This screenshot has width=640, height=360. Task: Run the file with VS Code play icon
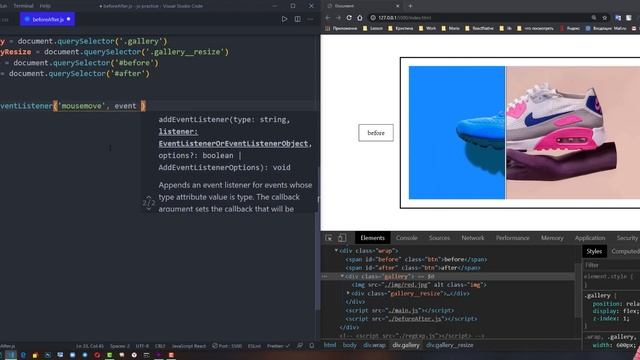coord(284,19)
